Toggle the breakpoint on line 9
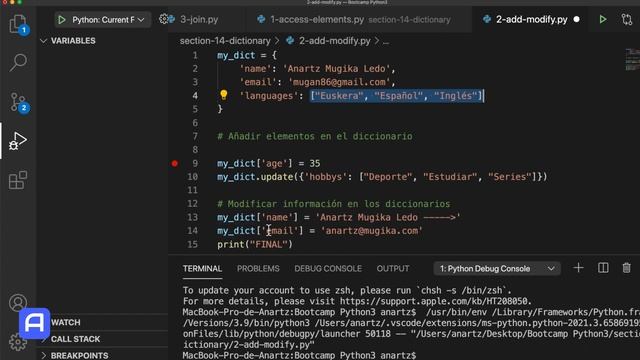 [x=175, y=163]
